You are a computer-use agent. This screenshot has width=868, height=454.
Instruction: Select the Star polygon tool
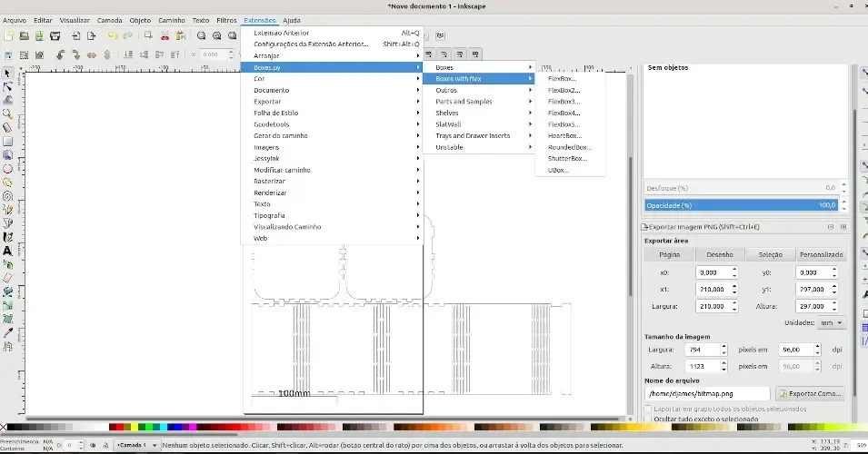(x=7, y=183)
